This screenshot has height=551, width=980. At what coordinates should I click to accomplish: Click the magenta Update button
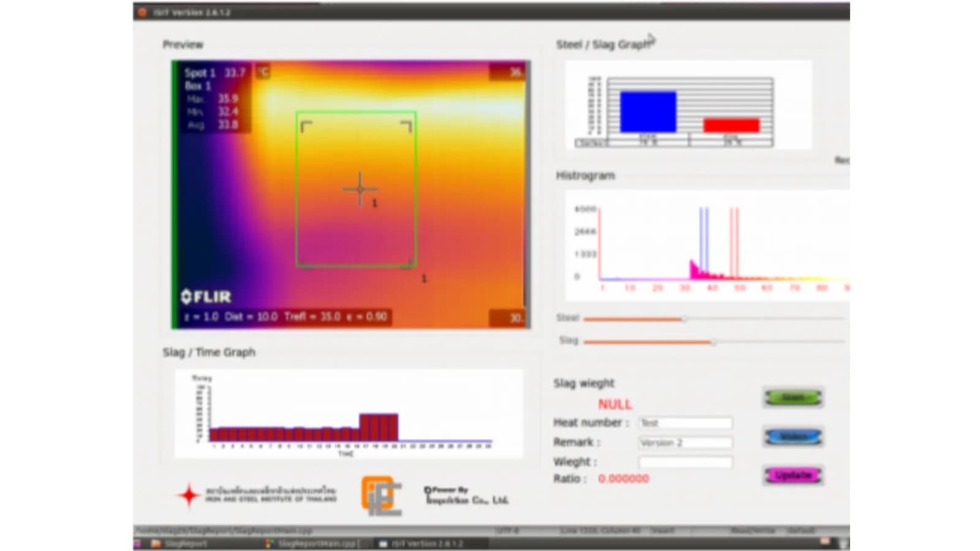793,475
